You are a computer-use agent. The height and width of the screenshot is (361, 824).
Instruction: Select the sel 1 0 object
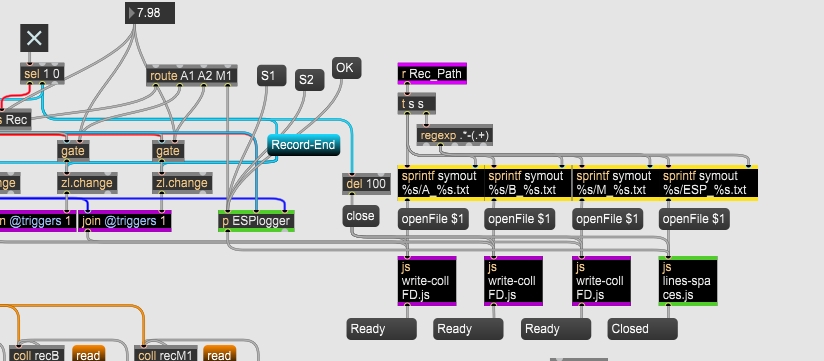click(43, 75)
